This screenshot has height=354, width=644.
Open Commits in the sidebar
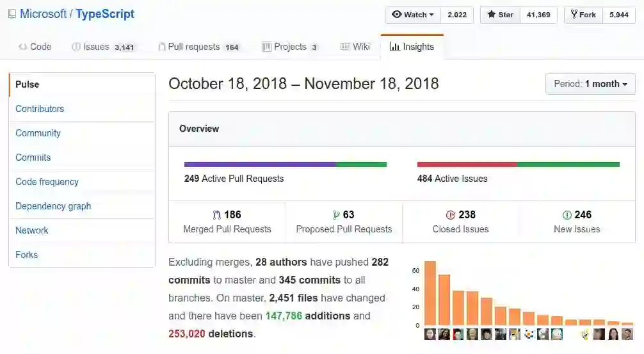82,157
